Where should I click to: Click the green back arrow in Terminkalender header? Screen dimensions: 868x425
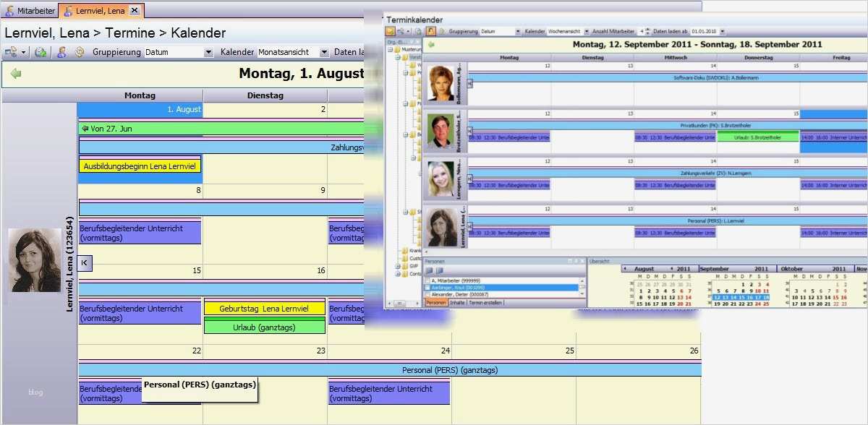(x=431, y=44)
